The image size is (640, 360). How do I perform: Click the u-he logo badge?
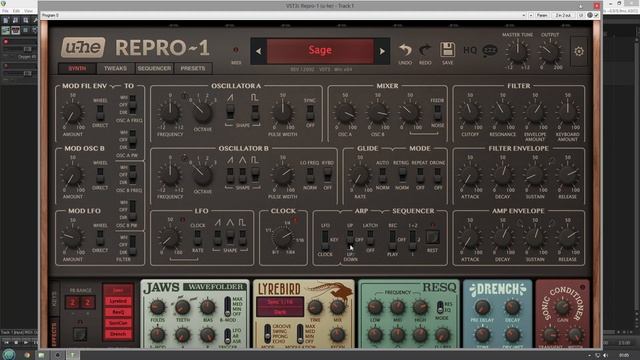tap(83, 47)
